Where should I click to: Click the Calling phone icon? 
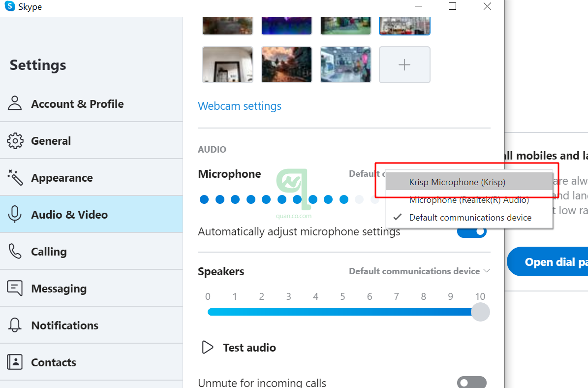pyautogui.click(x=15, y=252)
